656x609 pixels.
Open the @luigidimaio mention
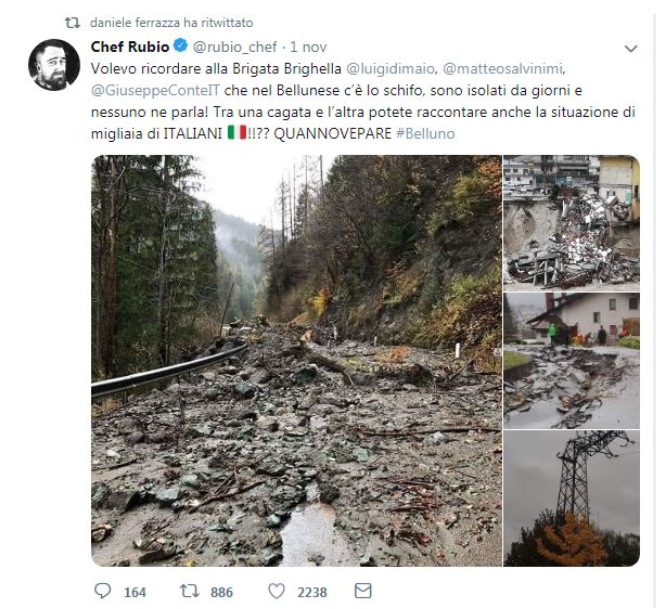[387, 70]
